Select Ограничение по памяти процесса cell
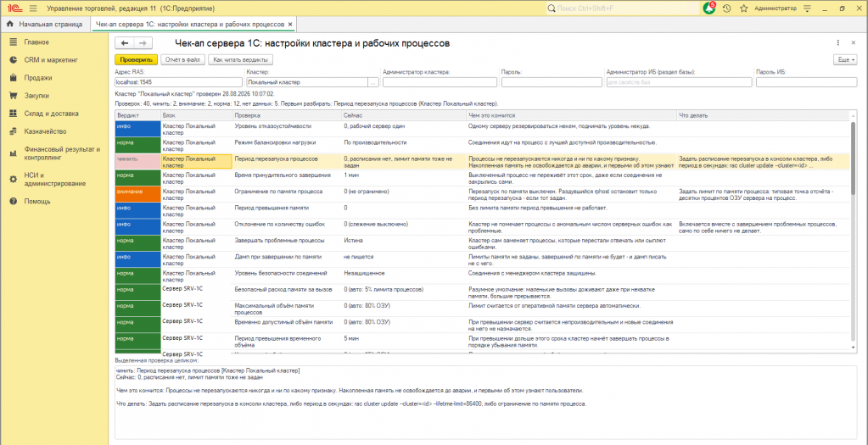The width and height of the screenshot is (868, 445). pos(286,194)
